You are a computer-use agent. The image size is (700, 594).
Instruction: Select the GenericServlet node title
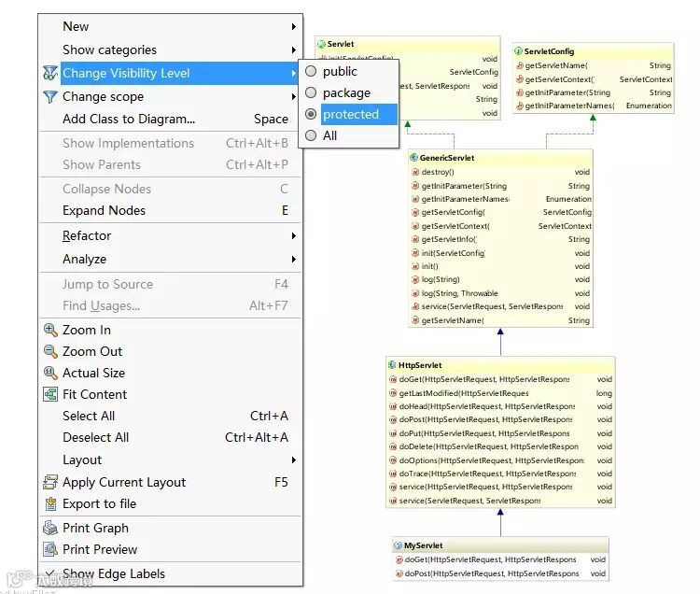point(447,158)
